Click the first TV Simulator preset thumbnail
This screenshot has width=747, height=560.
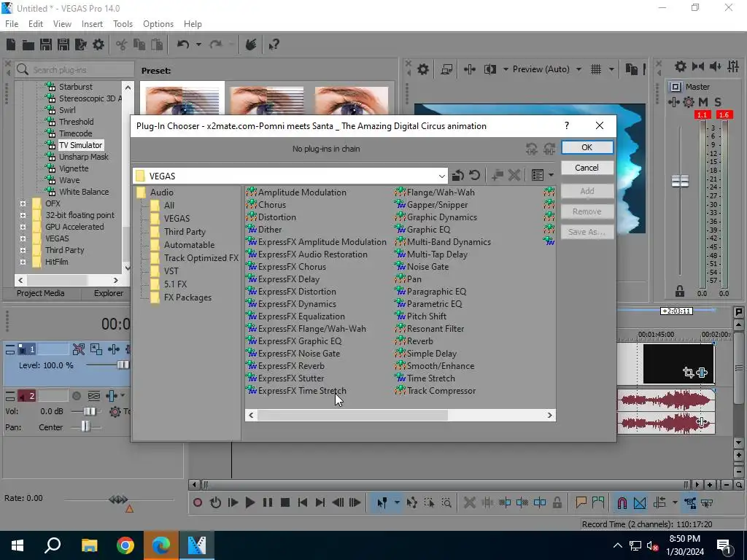(182, 100)
